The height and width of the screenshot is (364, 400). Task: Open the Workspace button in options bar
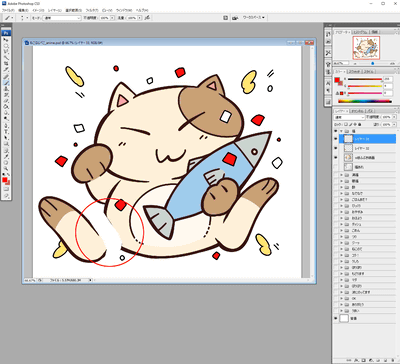coord(253,17)
